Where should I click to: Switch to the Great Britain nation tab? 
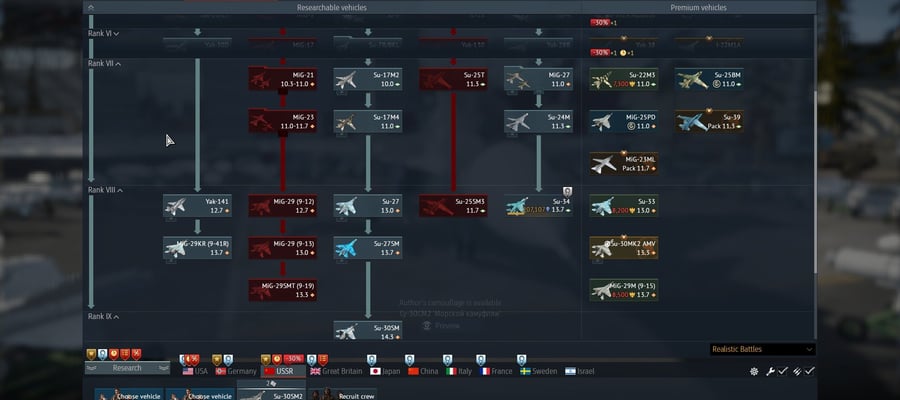[336, 371]
